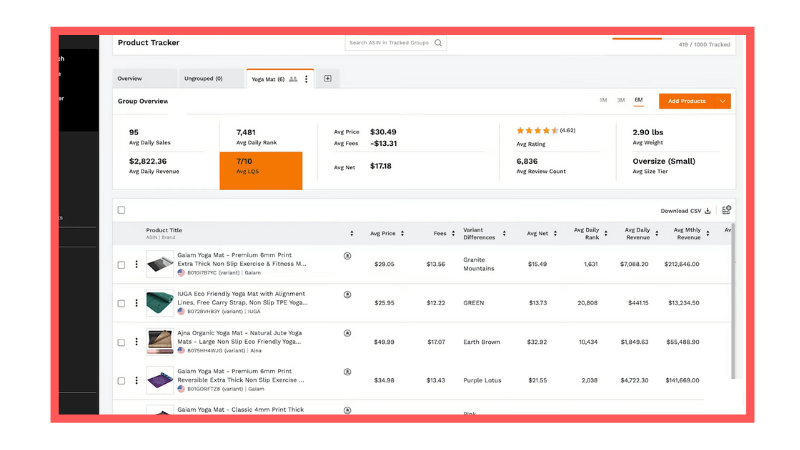Click the Search ASIN in Tracked Groups field
The height and width of the screenshot is (450, 800).
pos(389,43)
